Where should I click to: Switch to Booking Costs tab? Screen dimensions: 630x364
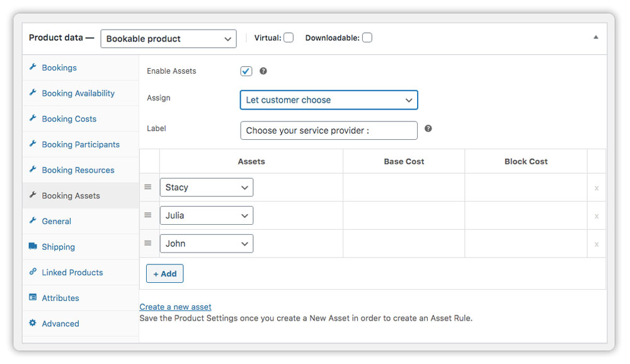pyautogui.click(x=81, y=119)
